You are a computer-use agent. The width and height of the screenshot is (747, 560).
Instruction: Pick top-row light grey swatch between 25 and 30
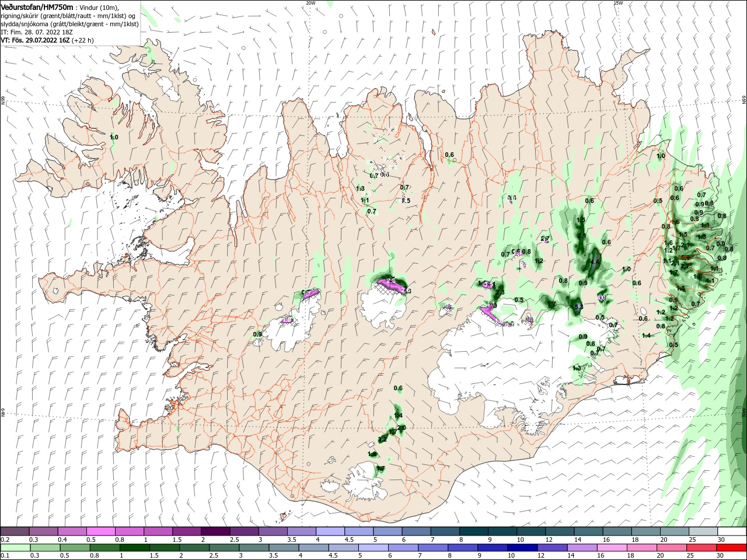point(703,531)
